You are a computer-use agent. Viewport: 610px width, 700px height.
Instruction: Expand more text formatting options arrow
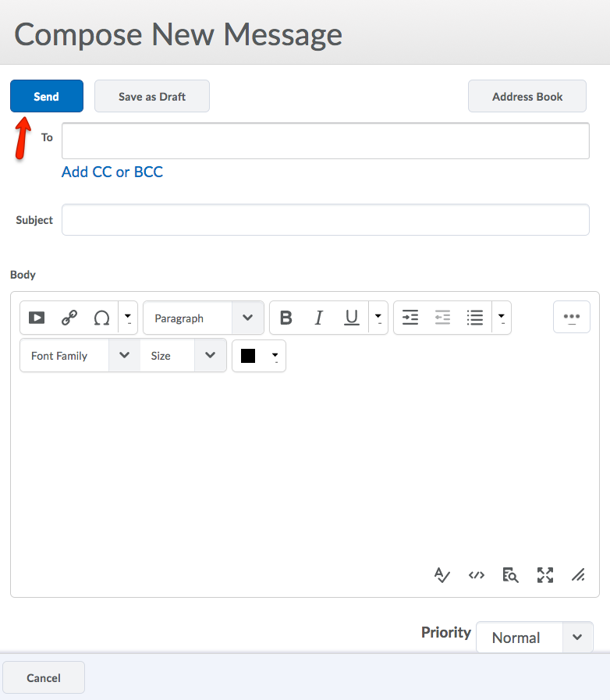[378, 318]
